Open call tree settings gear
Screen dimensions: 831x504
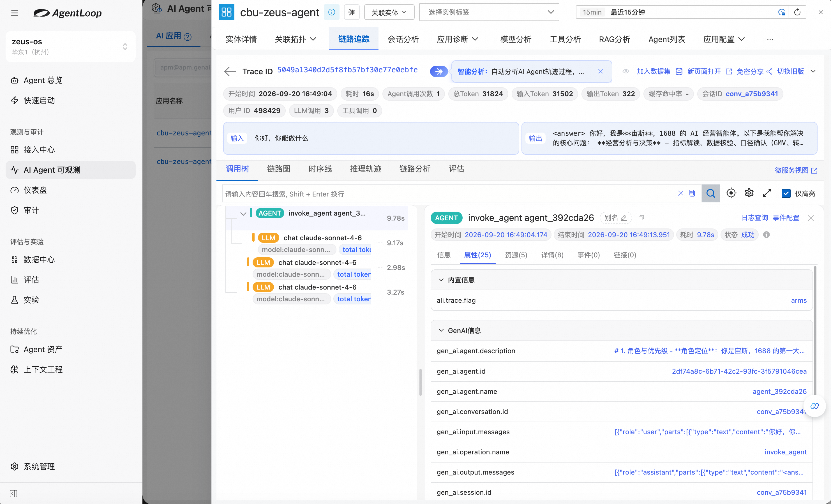coord(749,193)
